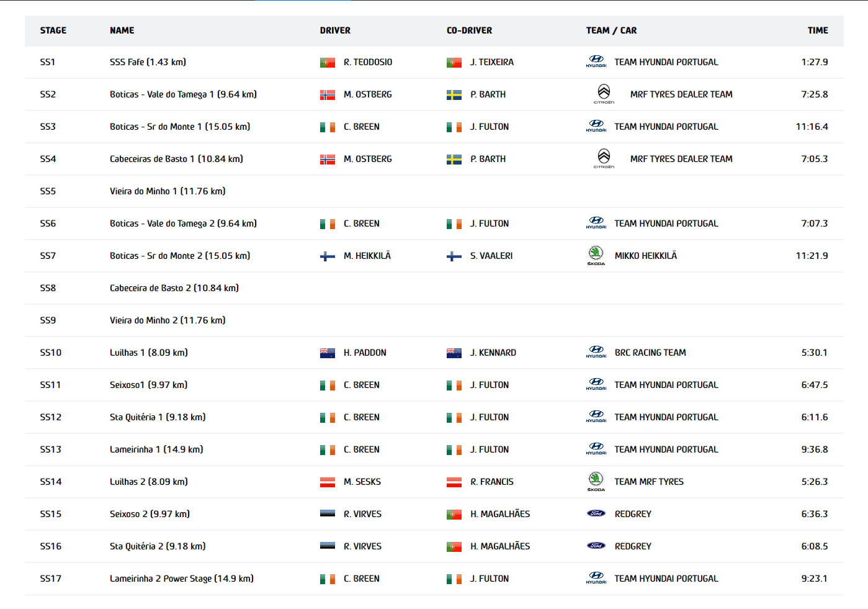Click the Citroën logo in the SS2 row
This screenshot has height=609, width=868.
[x=604, y=94]
